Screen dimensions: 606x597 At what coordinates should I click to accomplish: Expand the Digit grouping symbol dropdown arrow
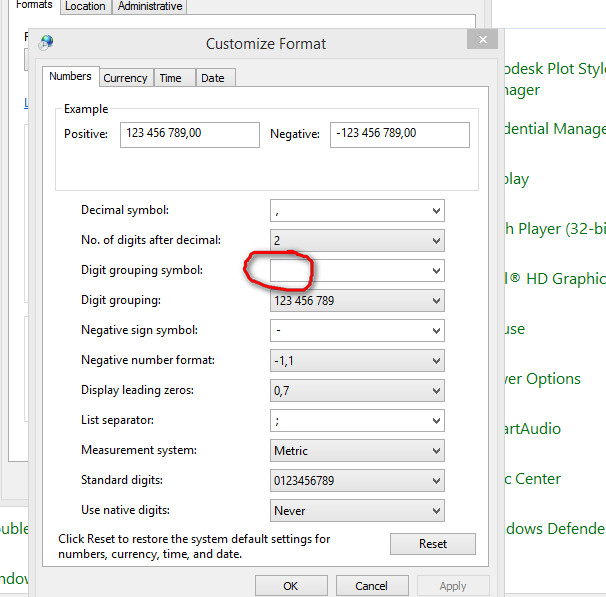coord(436,270)
